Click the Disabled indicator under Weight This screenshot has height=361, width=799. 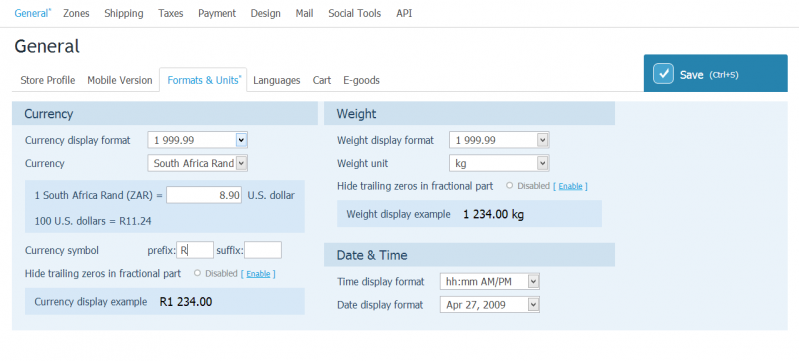click(x=528, y=186)
